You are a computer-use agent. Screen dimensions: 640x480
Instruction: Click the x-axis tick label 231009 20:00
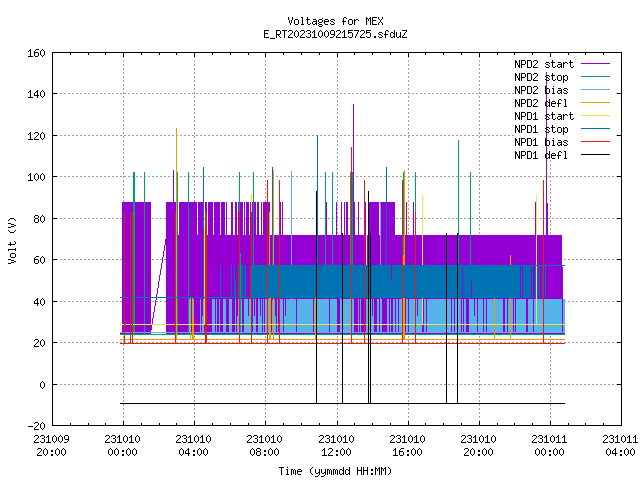tap(51, 446)
